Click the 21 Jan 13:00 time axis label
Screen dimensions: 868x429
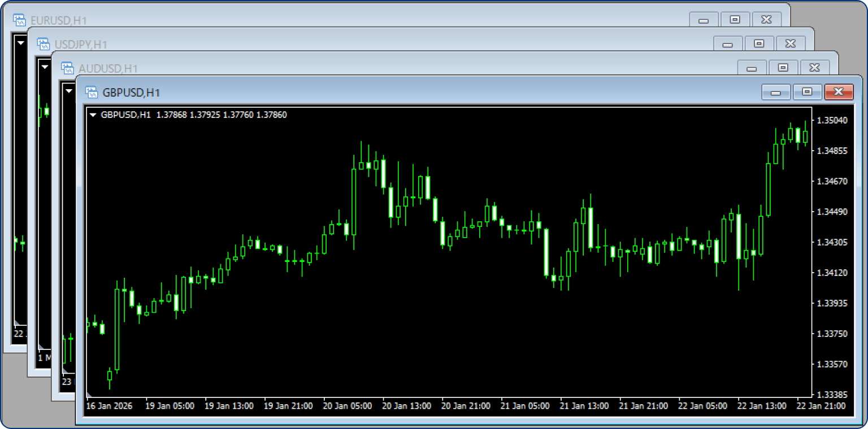(584, 406)
